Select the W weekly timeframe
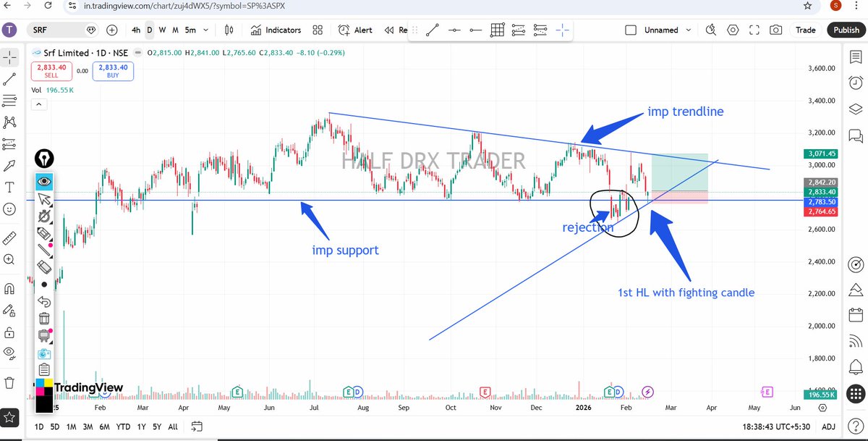The height and width of the screenshot is (441, 868). [162, 30]
